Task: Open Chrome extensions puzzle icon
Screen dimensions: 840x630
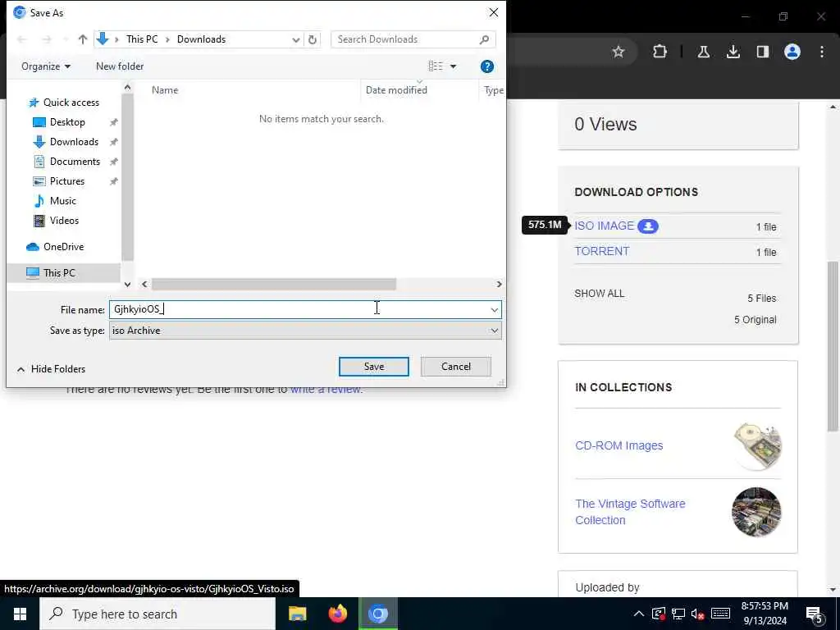Action: [x=660, y=52]
